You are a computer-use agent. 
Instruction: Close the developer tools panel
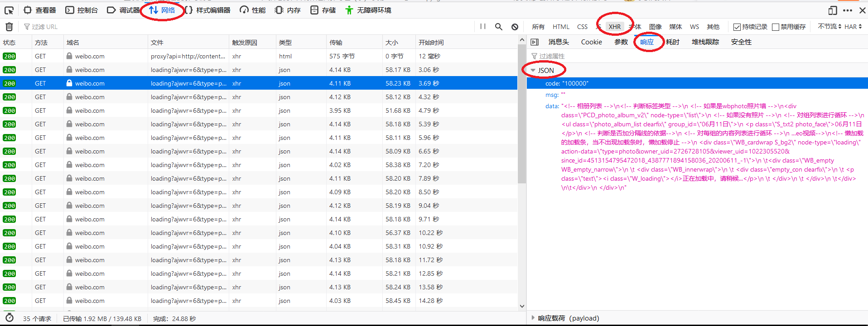pos(862,10)
